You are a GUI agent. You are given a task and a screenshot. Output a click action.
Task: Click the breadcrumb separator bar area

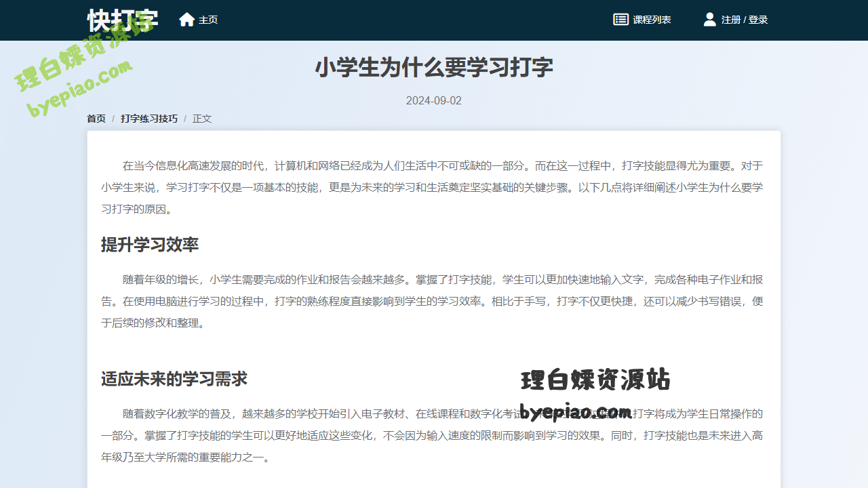coord(113,118)
